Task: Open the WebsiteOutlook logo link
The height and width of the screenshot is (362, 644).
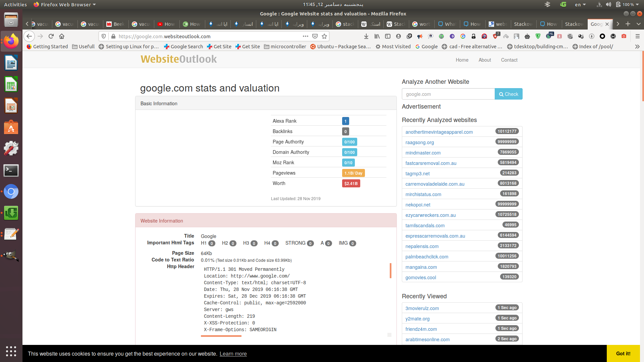Action: (179, 59)
